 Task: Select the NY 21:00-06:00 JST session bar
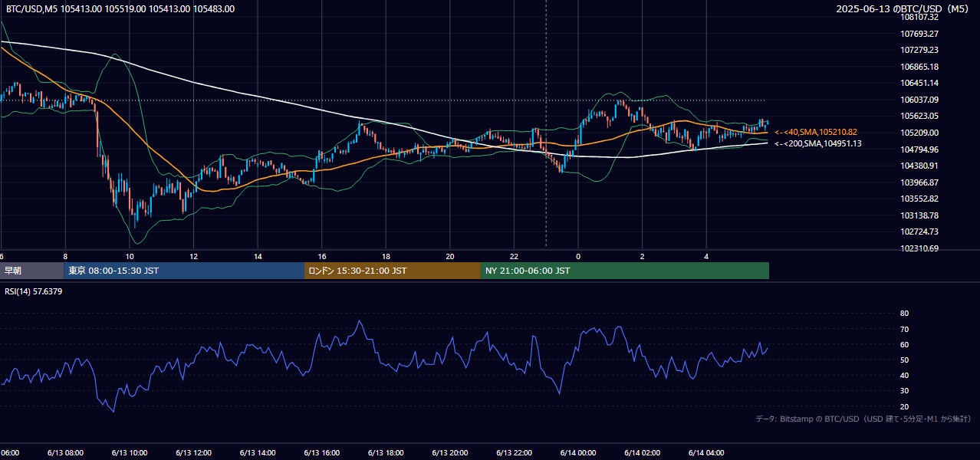click(x=625, y=271)
